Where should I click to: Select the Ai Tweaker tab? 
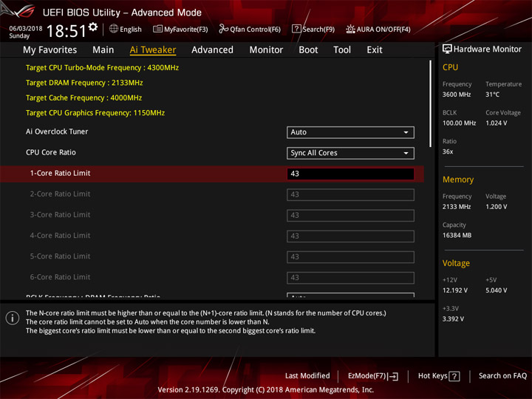pyautogui.click(x=153, y=50)
